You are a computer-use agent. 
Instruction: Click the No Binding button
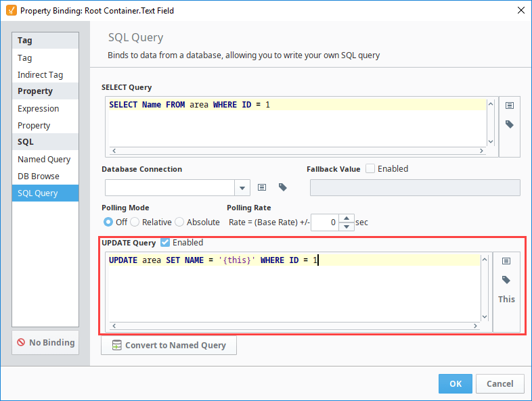(x=45, y=342)
